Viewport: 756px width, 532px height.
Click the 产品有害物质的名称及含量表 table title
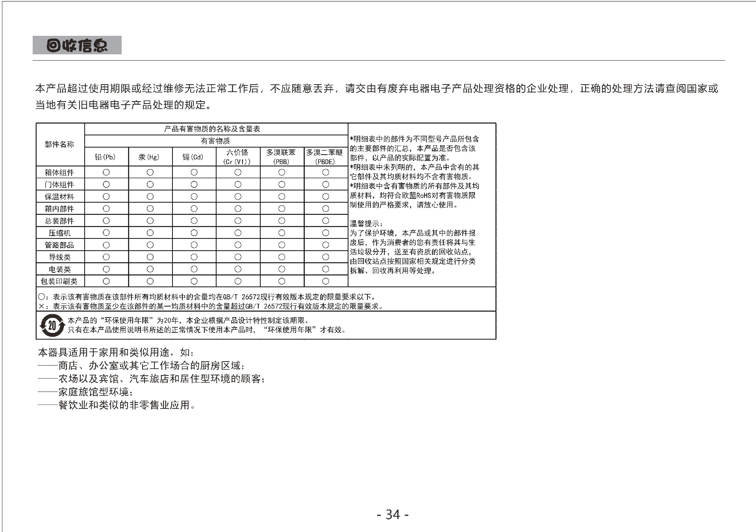click(212, 129)
